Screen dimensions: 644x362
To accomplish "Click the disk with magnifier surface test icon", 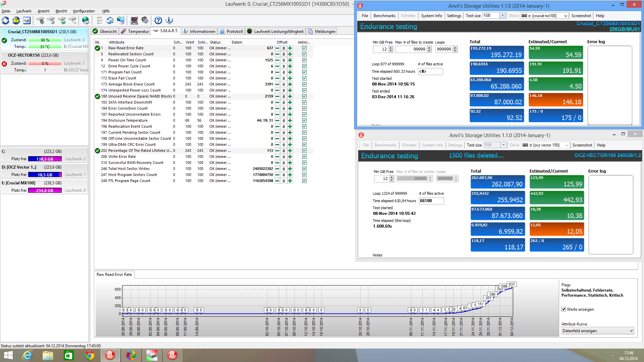I will click(x=72, y=20).
